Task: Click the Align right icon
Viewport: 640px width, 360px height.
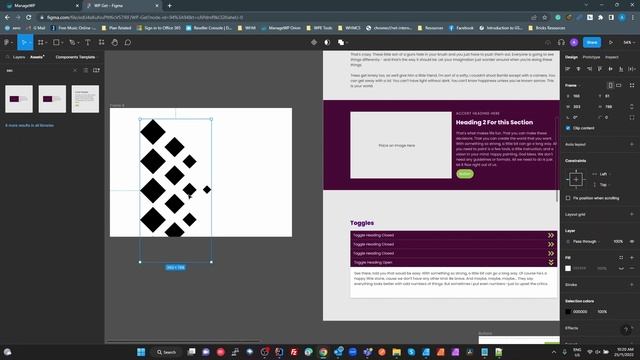Action: [589, 69]
